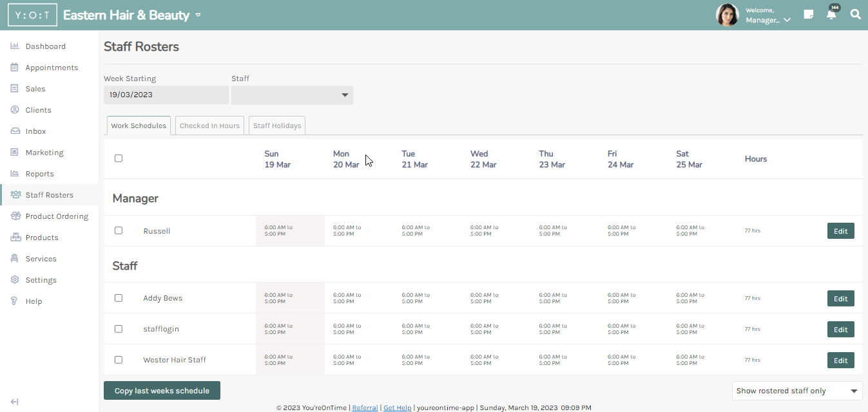Image resolution: width=868 pixels, height=412 pixels.
Task: Check the box next to stafflogin
Action: 119,329
